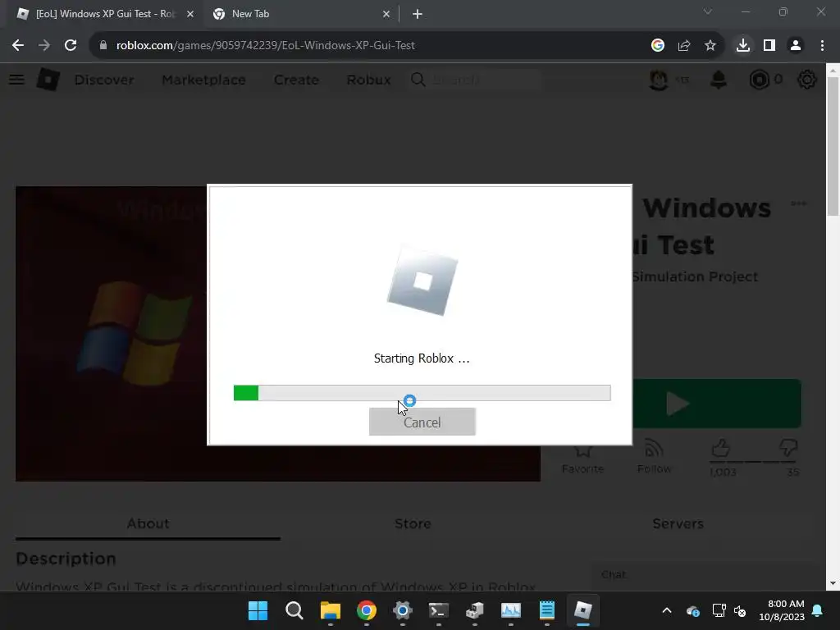This screenshot has width=840, height=630.
Task: Open Windows taskbar search
Action: [x=294, y=610]
